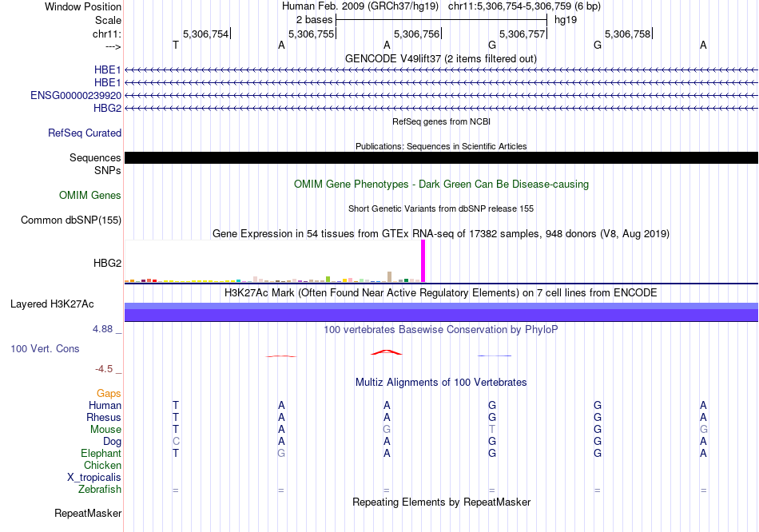The width and height of the screenshot is (759, 532).
Task: Click the tall magenta bar in GTEx chart
Action: click(423, 261)
